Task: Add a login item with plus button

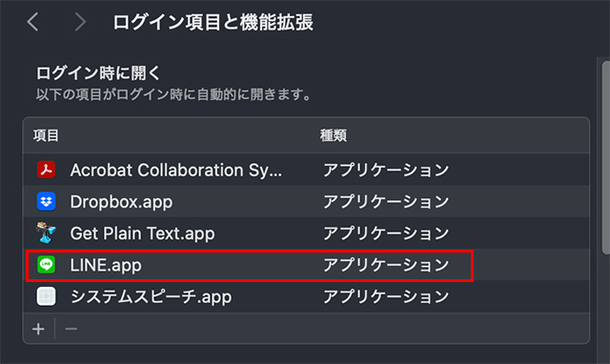Action: coord(38,329)
